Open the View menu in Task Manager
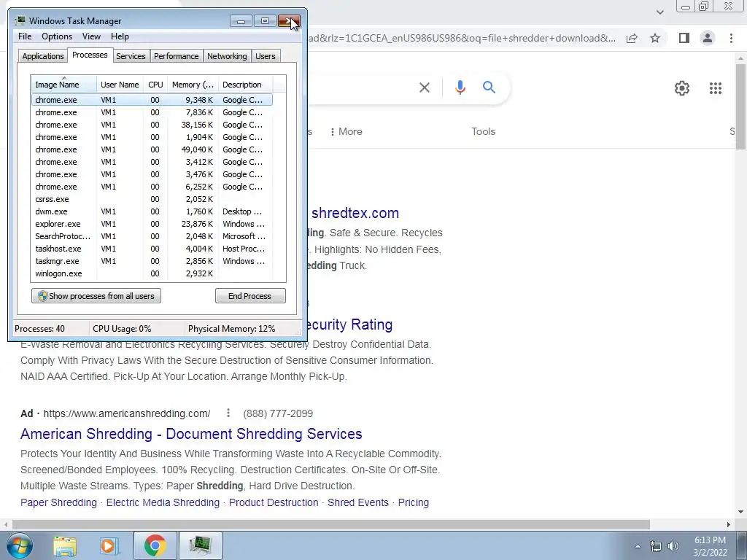 point(91,36)
